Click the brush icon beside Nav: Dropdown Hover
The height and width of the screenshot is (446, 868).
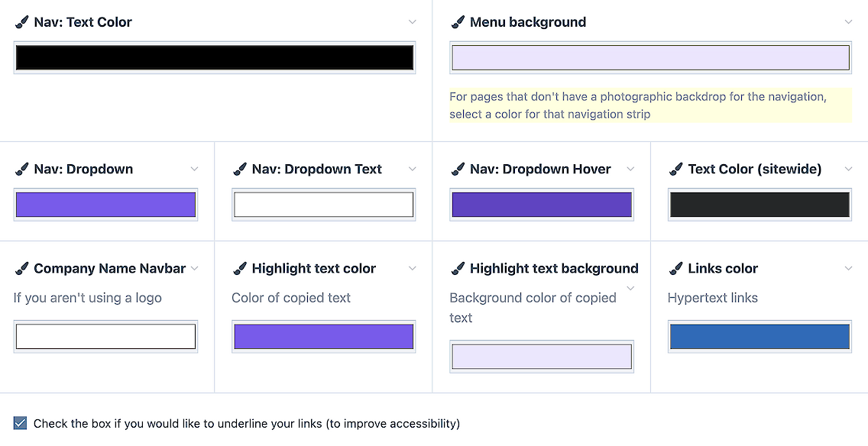[x=458, y=169]
